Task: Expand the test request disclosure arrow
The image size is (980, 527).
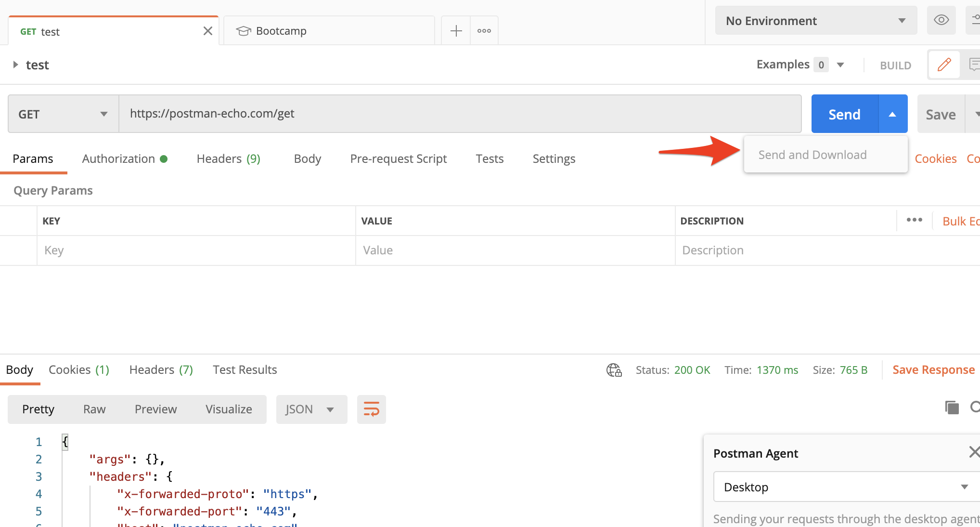Action: (x=15, y=65)
